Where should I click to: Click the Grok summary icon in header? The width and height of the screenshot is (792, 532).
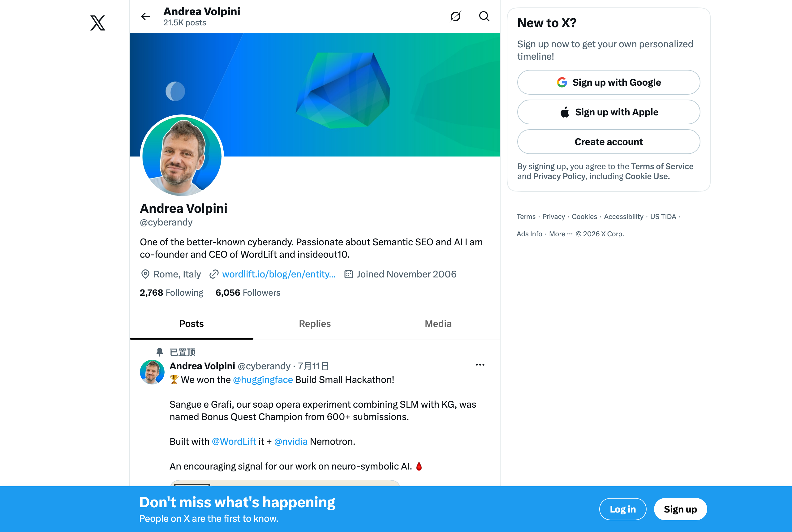(455, 16)
